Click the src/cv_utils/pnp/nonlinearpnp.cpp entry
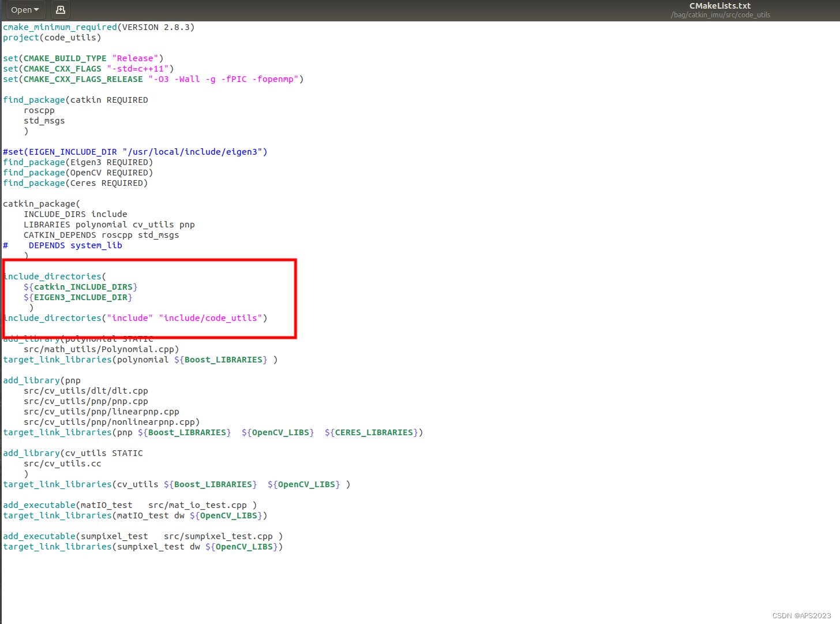 tap(112, 422)
